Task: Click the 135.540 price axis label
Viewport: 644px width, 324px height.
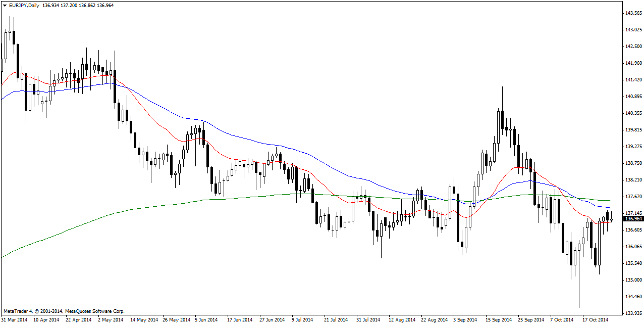Action: point(633,263)
